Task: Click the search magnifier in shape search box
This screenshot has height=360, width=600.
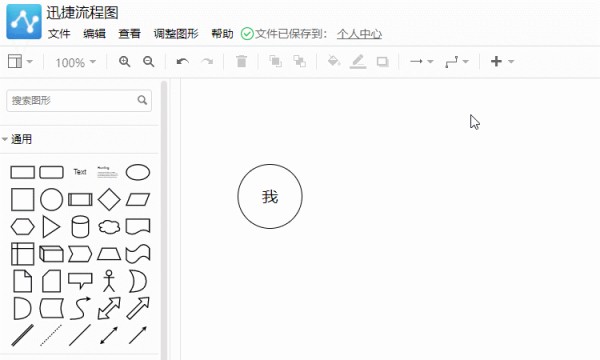Action: pyautogui.click(x=142, y=100)
